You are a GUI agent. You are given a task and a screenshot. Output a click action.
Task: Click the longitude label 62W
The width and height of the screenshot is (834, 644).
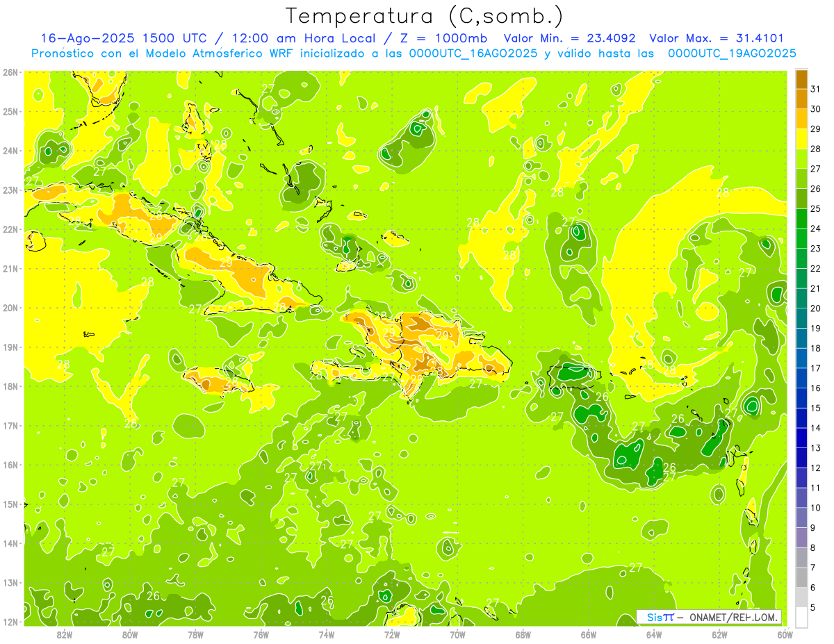click(x=719, y=634)
